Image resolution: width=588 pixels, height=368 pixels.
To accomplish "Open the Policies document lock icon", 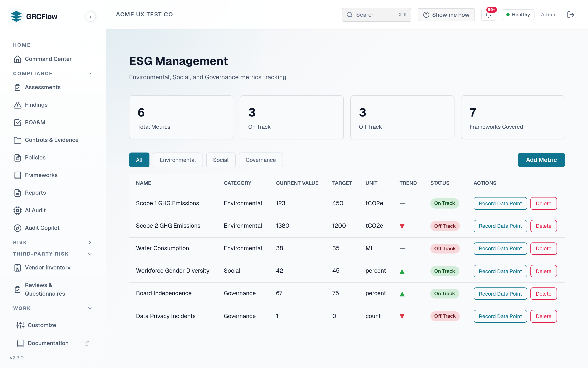I will [x=18, y=158].
